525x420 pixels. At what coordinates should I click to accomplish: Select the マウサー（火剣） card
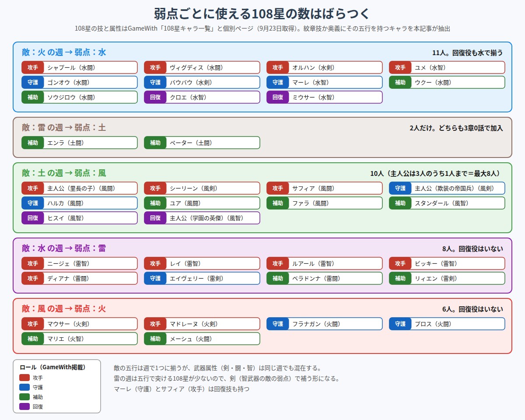tap(80, 324)
